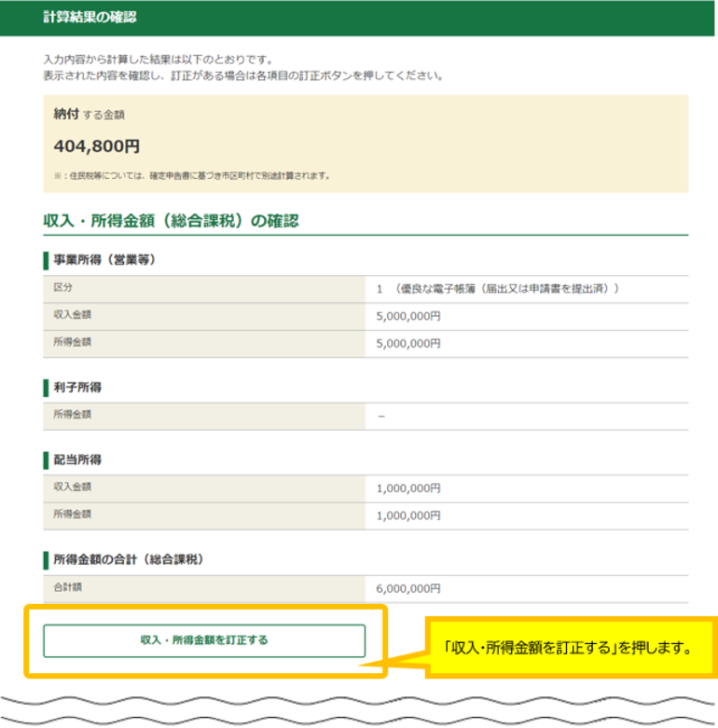Click the dash value in the 利子所得 row
Screen dimensions: 718x728
(381, 416)
